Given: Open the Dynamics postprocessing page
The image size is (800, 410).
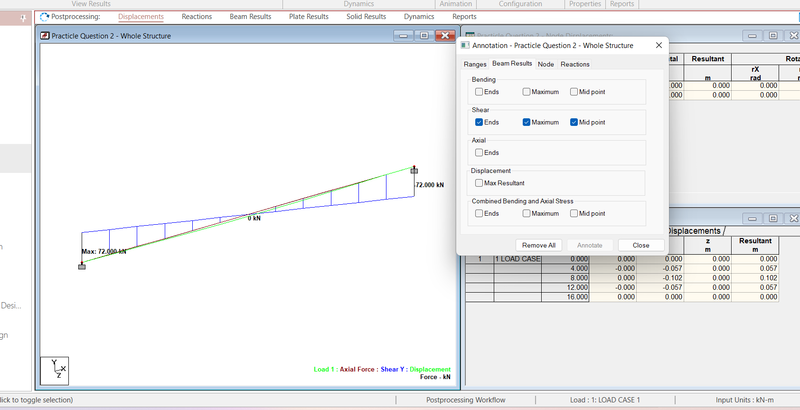Looking at the screenshot, I should [x=419, y=16].
